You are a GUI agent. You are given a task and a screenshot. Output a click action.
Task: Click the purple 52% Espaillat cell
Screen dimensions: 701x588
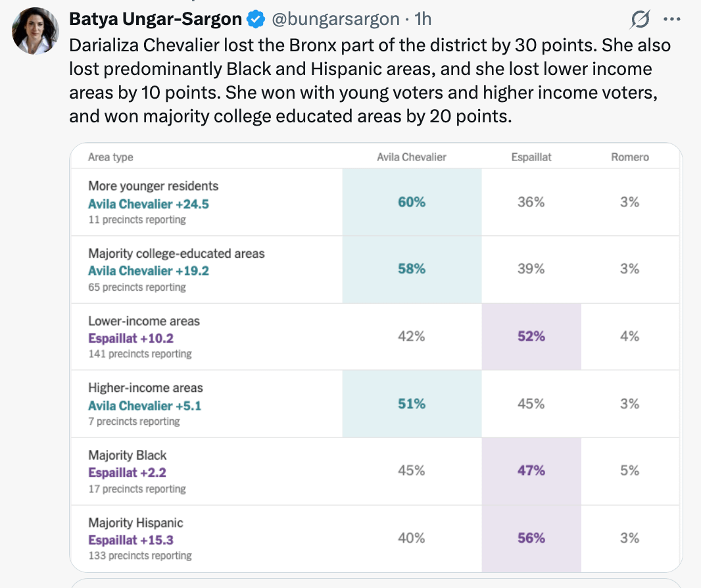click(531, 337)
